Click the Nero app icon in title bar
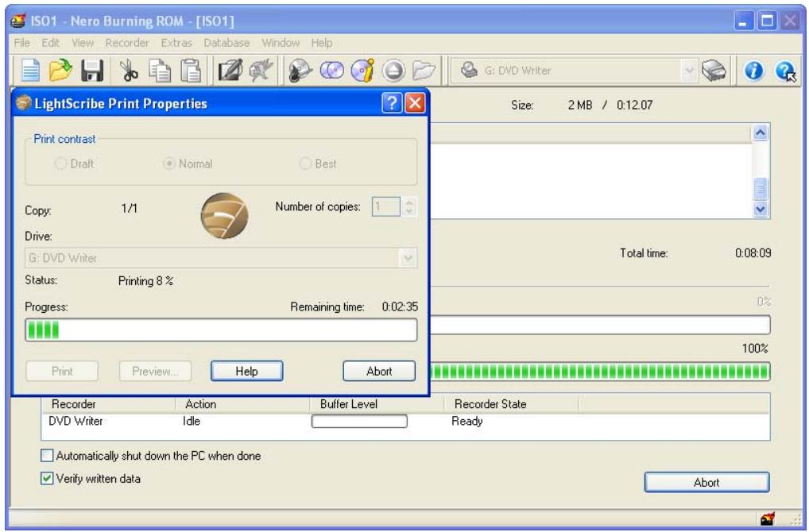 [x=18, y=21]
